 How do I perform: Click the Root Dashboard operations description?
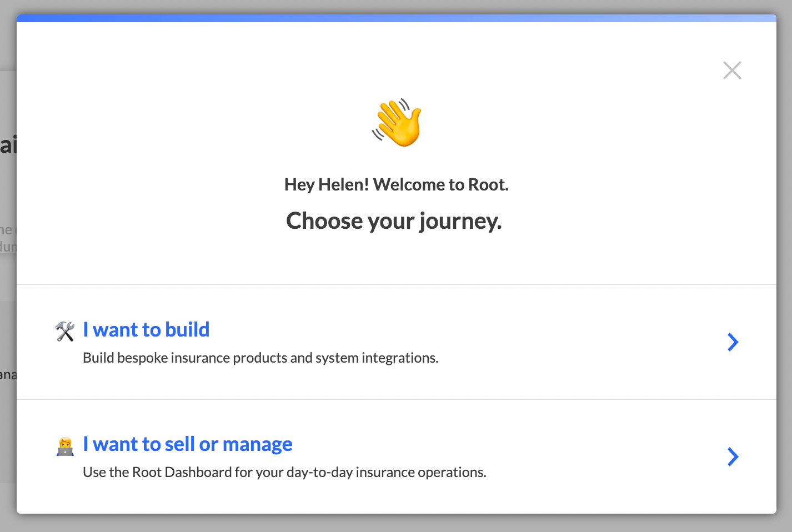point(284,471)
